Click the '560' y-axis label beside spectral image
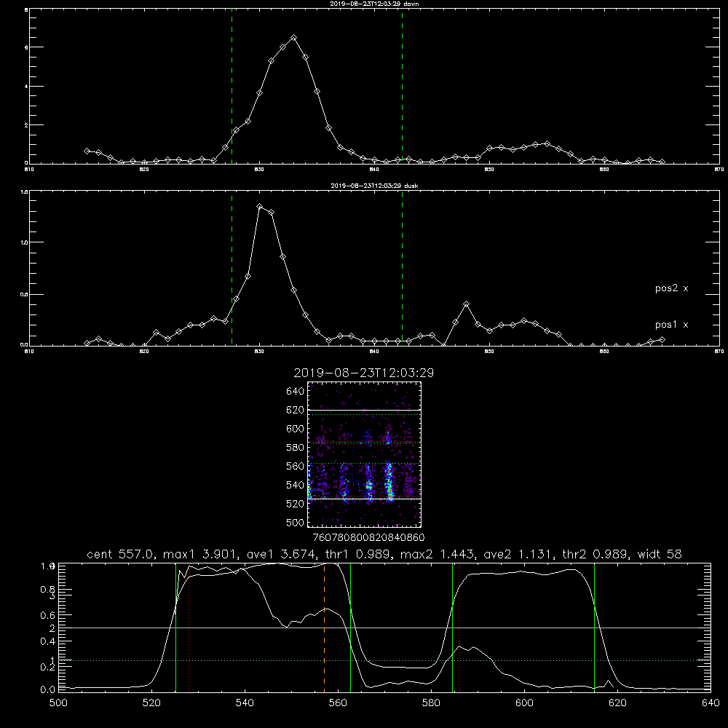728x728 pixels. [x=295, y=466]
